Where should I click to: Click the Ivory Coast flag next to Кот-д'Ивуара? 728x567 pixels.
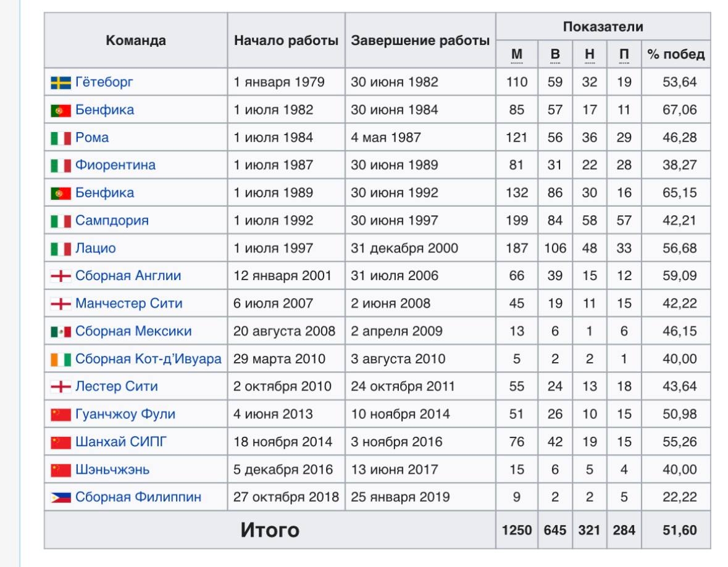[61, 360]
